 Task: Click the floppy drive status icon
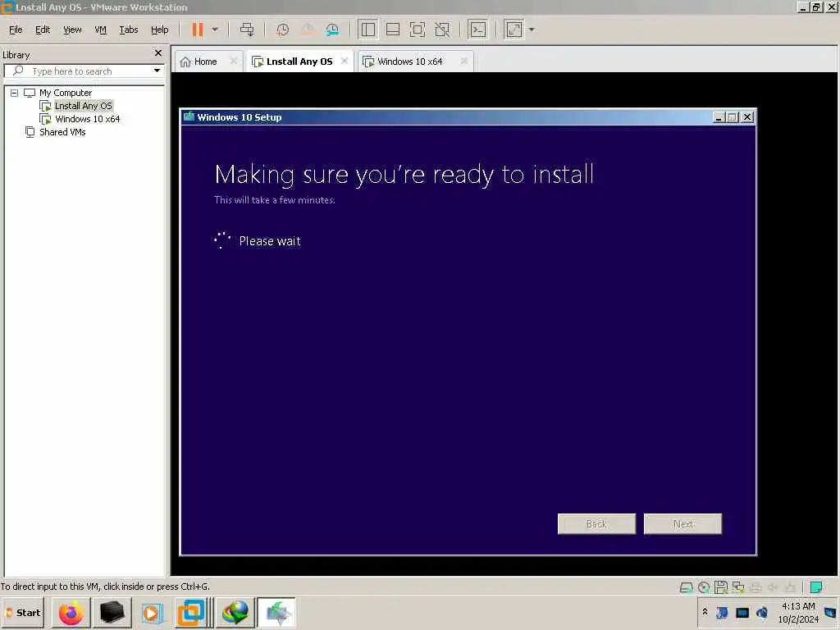[721, 587]
